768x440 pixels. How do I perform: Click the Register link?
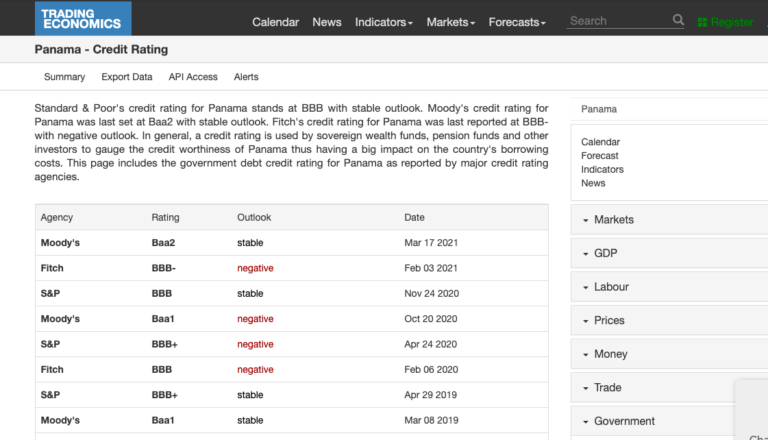(732, 23)
